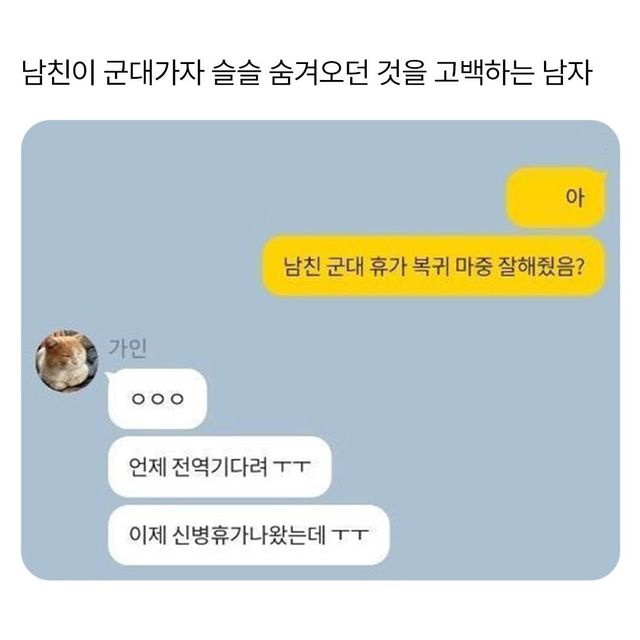Image resolution: width=640 pixels, height=640 pixels.
Task: Click the tail of 가인's first bubble
Action: pyautogui.click(x=108, y=376)
